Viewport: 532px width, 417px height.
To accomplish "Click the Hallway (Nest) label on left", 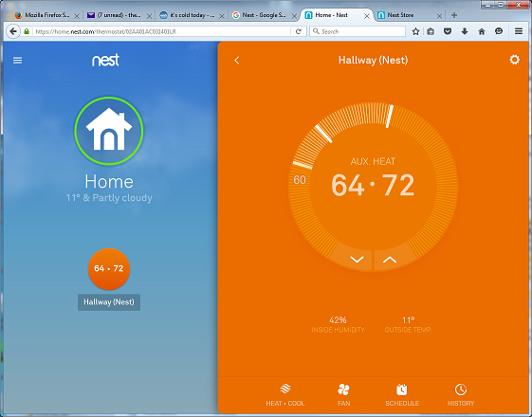I will click(109, 302).
